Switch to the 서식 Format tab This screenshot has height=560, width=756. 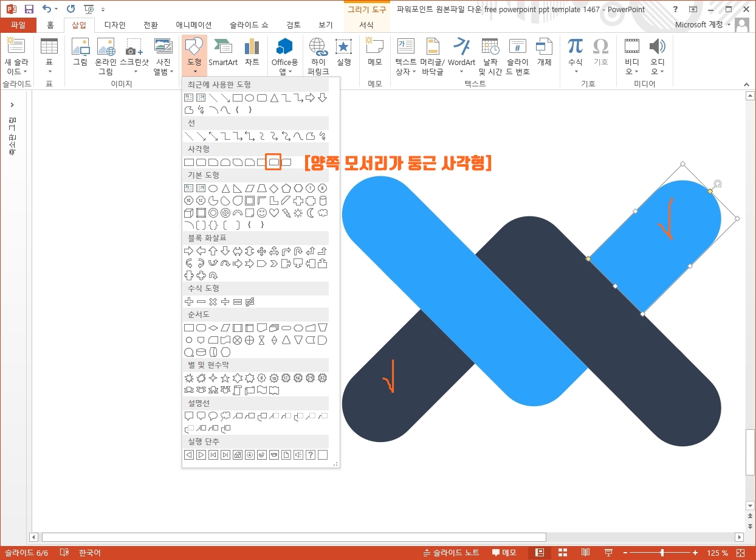[x=366, y=25]
